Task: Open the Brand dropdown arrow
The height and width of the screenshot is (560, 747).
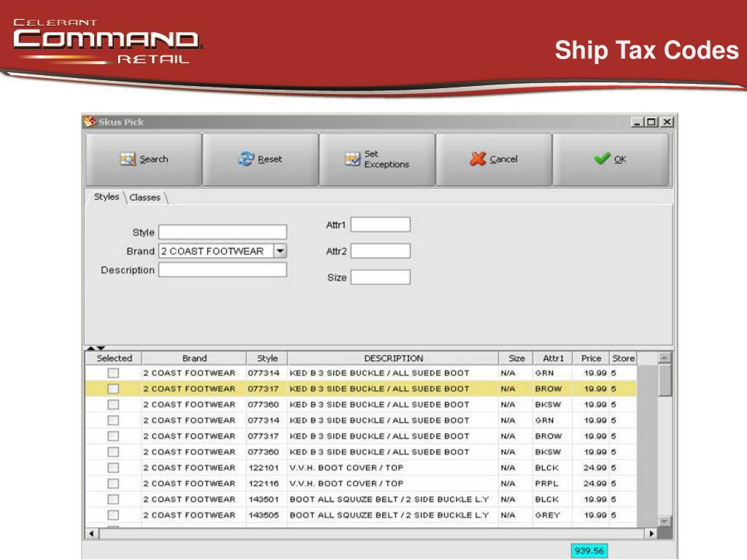Action: point(280,251)
